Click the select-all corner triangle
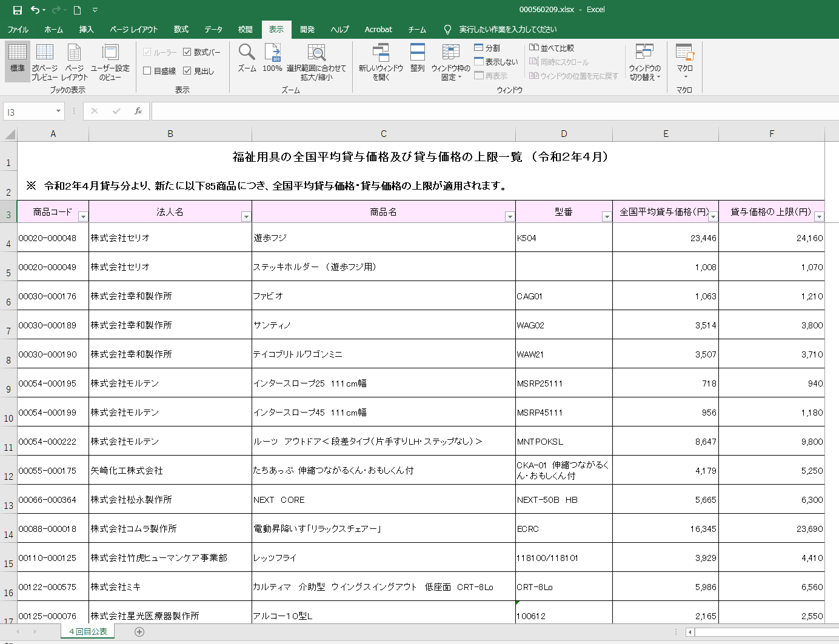Viewport: 839px width, 644px height. point(10,134)
